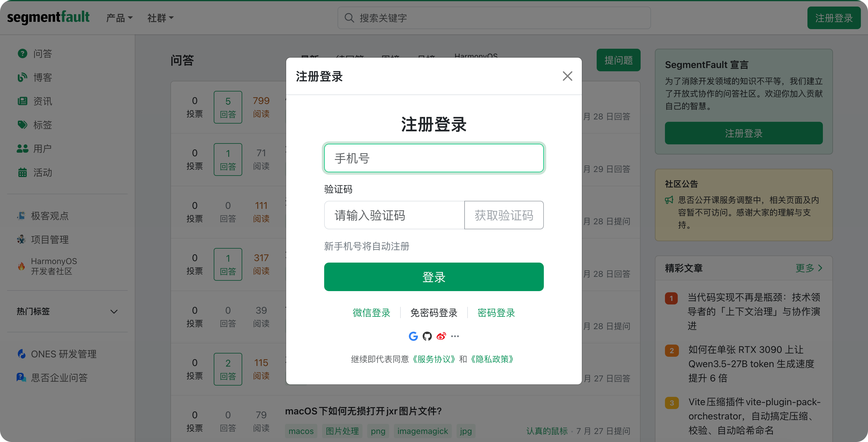Click 注册登录 in the SegmentFault 宣言 card
The image size is (868, 442).
coord(744,133)
